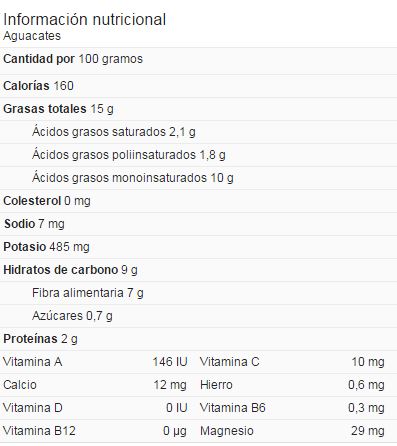This screenshot has height=446, width=397.
Task: Select the Sodio 7 mg row
Action: click(198, 224)
